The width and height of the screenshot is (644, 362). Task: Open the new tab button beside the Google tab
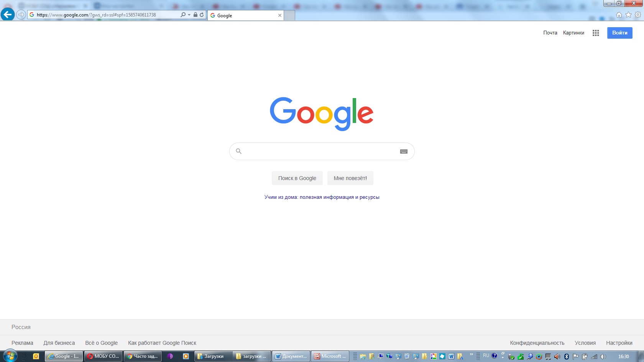[289, 15]
